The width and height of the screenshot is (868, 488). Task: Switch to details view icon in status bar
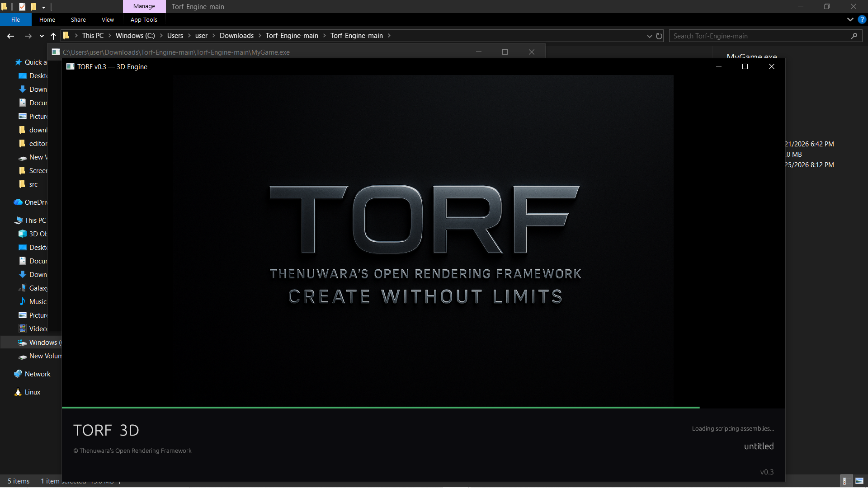tap(844, 481)
